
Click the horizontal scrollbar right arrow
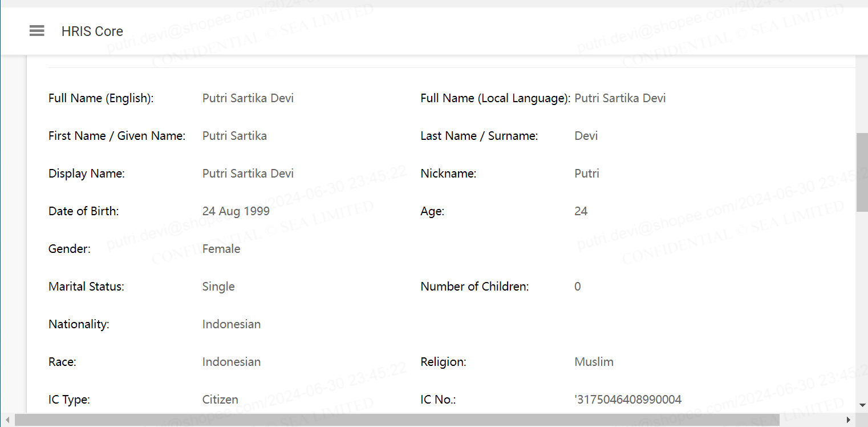[x=849, y=420]
